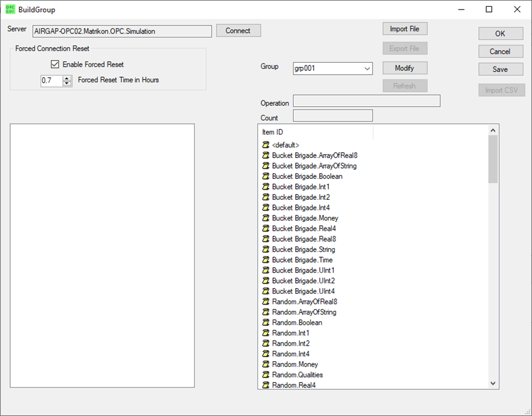Increase Forced Reset Time with up arrow
This screenshot has width=532, height=416.
click(x=67, y=78)
